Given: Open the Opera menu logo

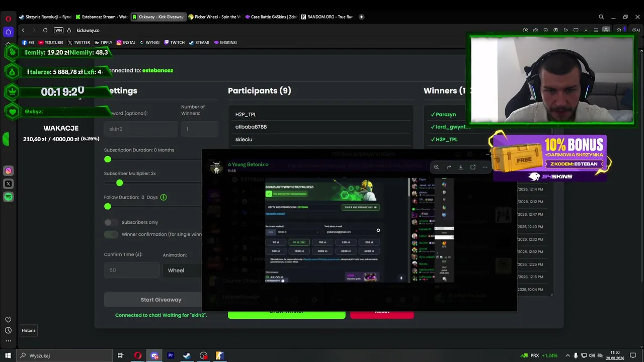Looking at the screenshot, I should [x=8, y=19].
